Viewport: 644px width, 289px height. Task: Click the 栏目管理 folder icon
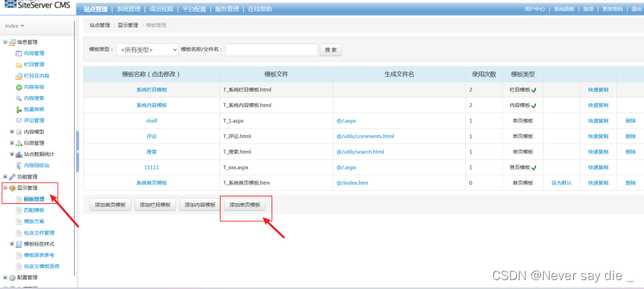click(x=19, y=65)
